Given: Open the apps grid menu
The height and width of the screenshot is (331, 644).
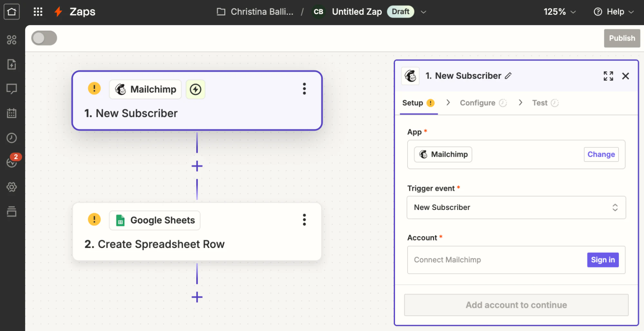Looking at the screenshot, I should coord(38,12).
